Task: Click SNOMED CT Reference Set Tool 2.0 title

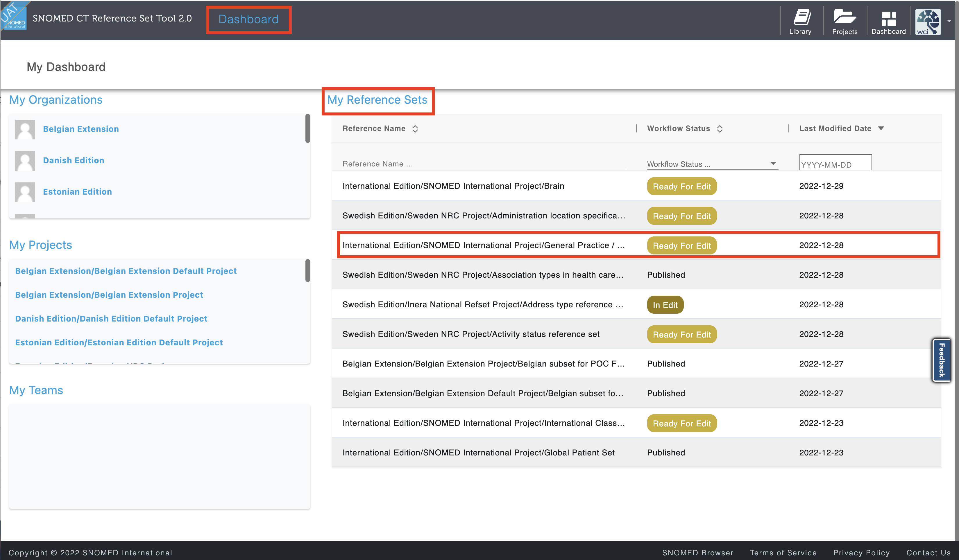Action: 112,18
